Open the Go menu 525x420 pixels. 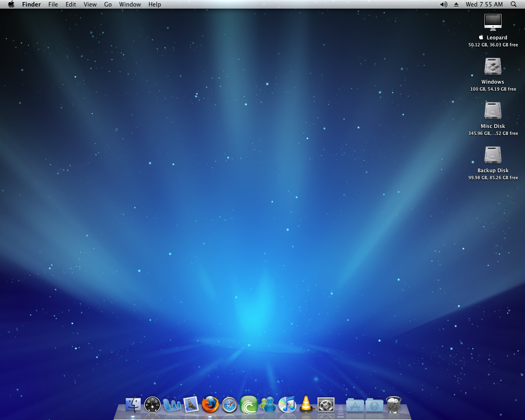[108, 5]
